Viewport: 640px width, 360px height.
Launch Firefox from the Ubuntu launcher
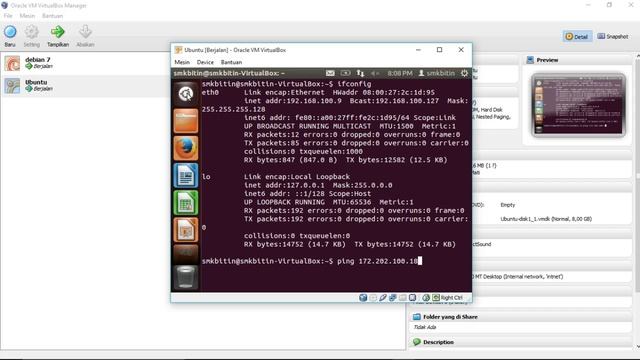click(x=186, y=148)
